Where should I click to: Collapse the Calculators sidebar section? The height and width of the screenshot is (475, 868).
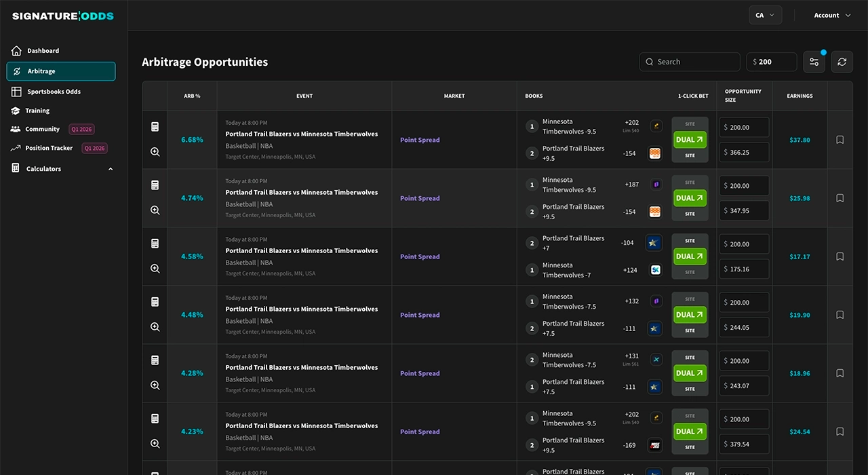click(111, 169)
